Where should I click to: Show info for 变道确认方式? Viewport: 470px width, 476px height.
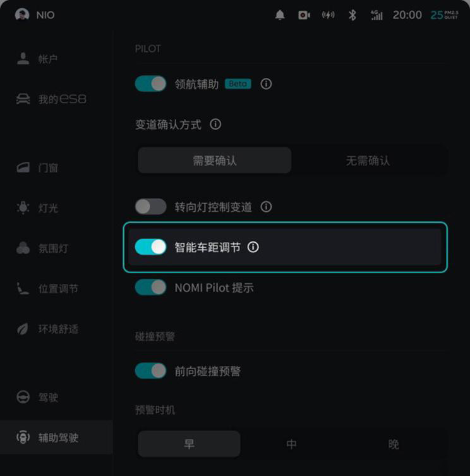click(215, 124)
